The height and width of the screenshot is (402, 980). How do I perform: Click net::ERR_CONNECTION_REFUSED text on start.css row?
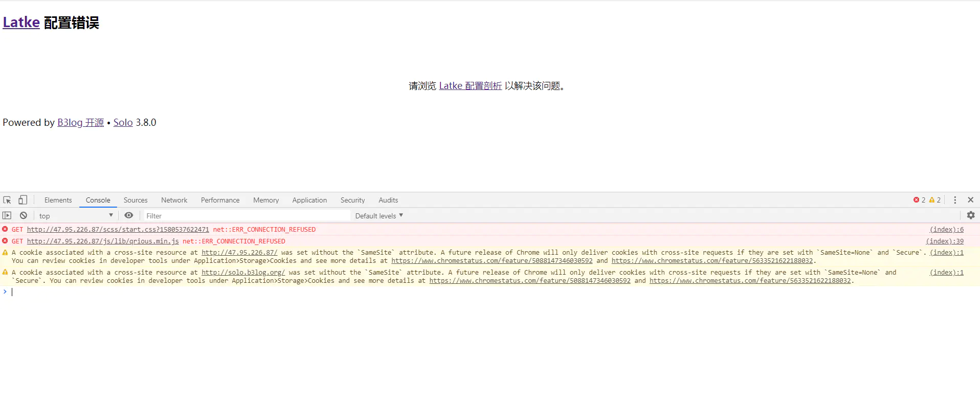264,230
